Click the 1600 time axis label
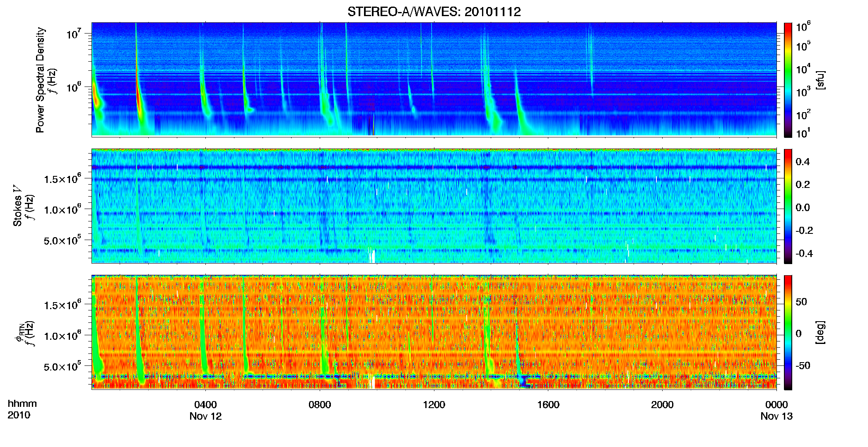This screenshot has width=868, height=447. [548, 405]
